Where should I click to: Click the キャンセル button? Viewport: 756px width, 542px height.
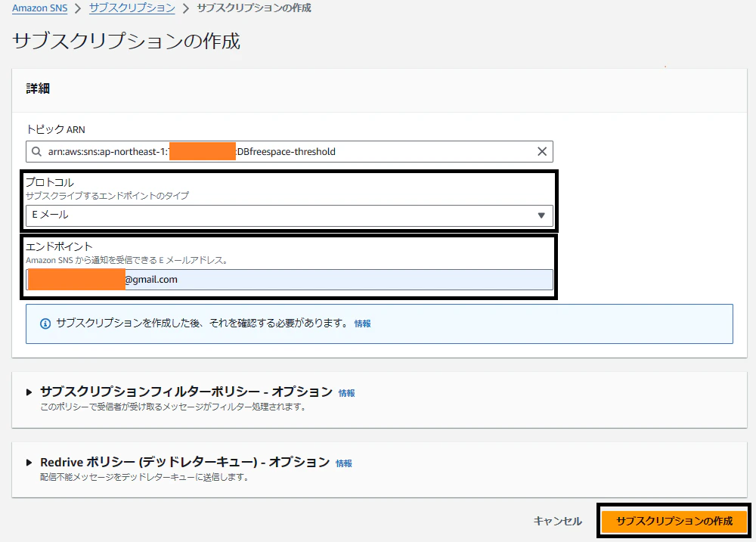click(558, 522)
